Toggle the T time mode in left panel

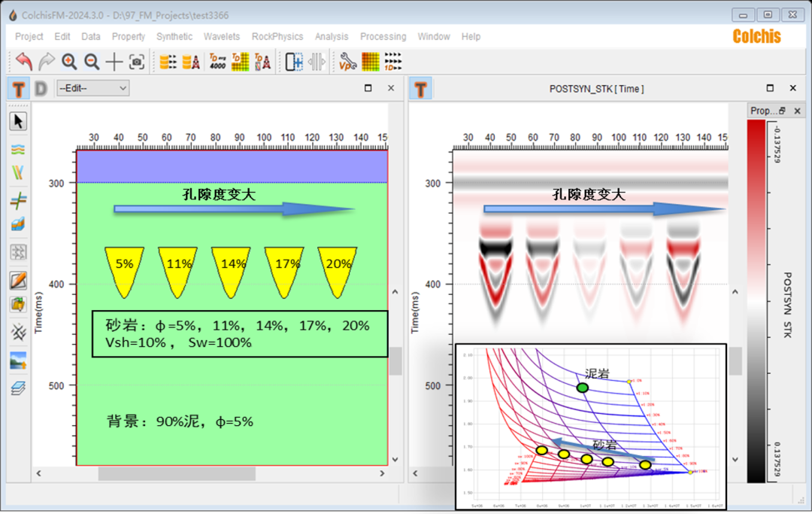pos(18,89)
